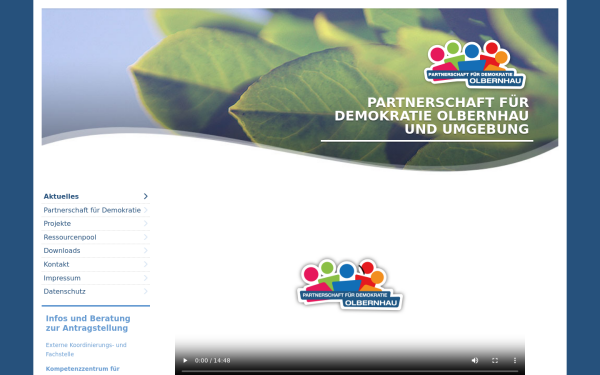Mute the video audio

coord(475,360)
